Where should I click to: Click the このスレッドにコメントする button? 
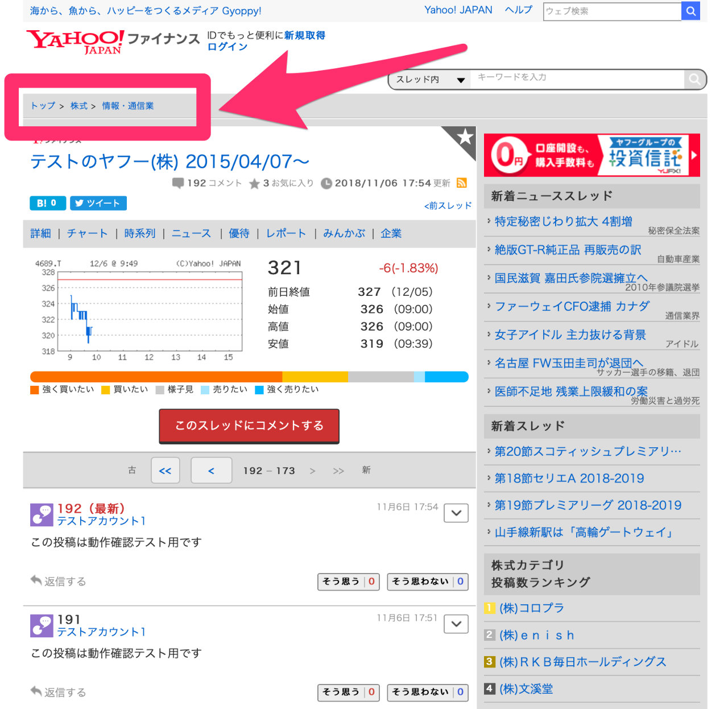tap(249, 426)
